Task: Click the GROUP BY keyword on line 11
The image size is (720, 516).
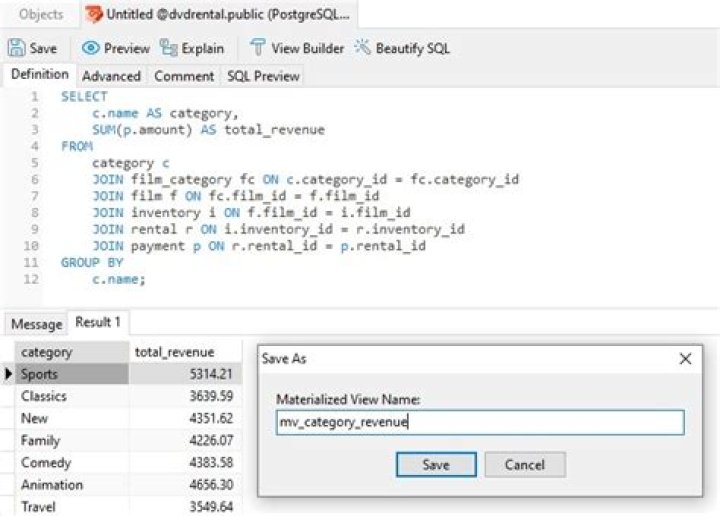Action: coord(92,263)
